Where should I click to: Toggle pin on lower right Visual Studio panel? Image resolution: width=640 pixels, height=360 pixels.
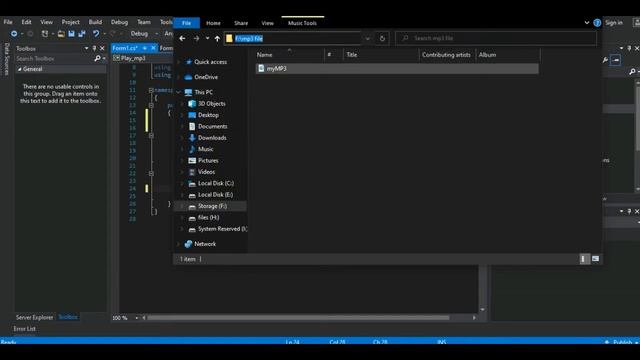point(629,211)
